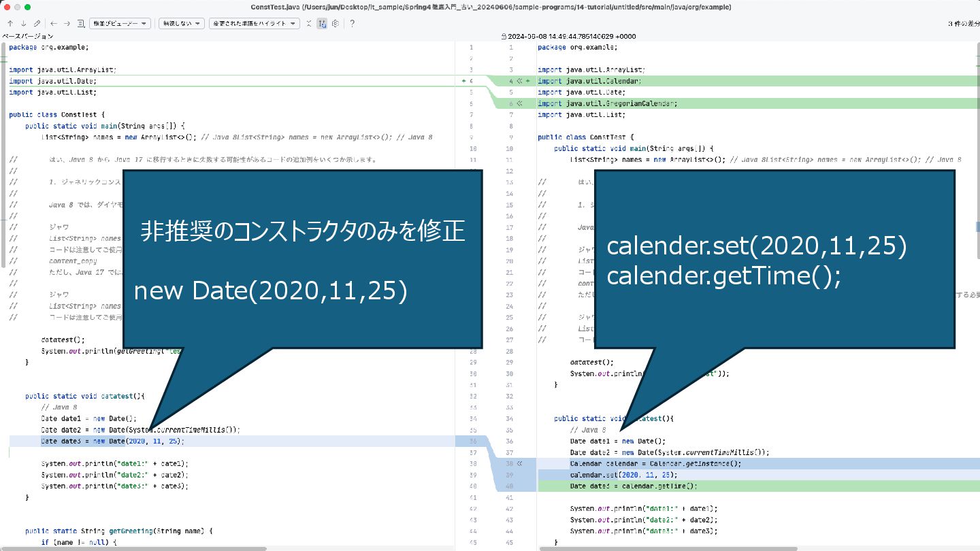Click the left arrow compare-previous-file icon

pos(54,23)
